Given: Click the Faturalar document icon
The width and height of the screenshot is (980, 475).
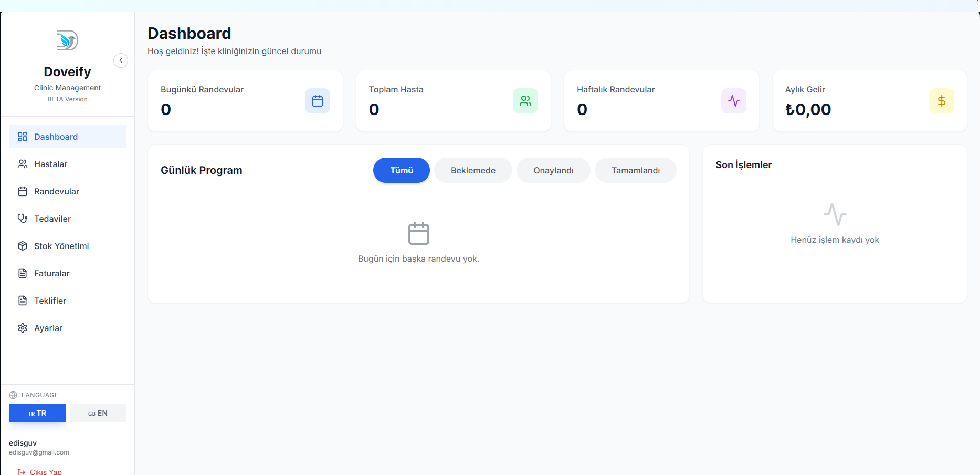Looking at the screenshot, I should coord(22,273).
